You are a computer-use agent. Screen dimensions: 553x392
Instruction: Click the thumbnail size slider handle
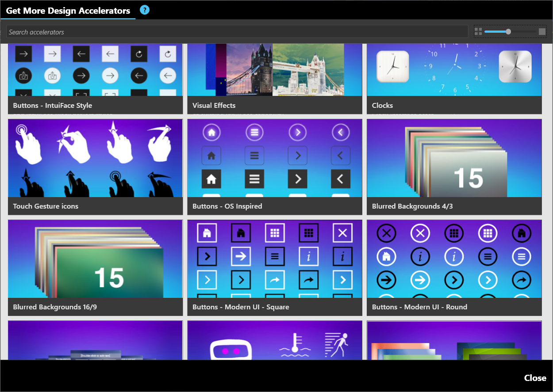tap(508, 31)
